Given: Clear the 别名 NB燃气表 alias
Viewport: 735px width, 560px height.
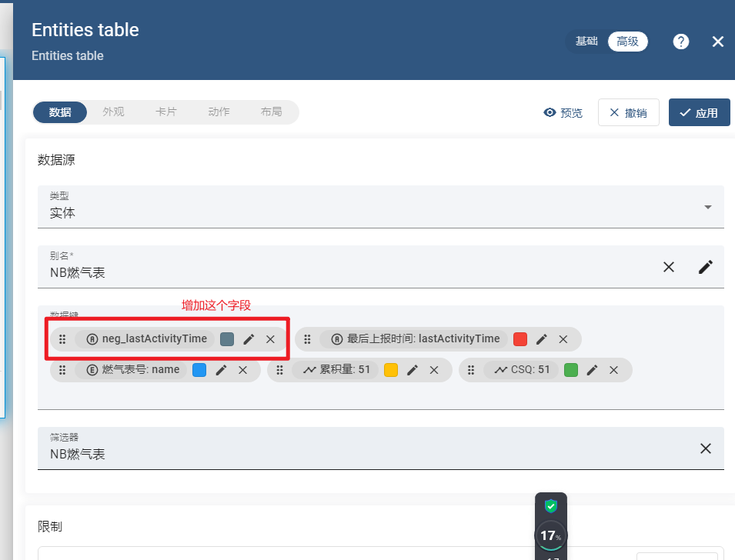Looking at the screenshot, I should coord(669,267).
